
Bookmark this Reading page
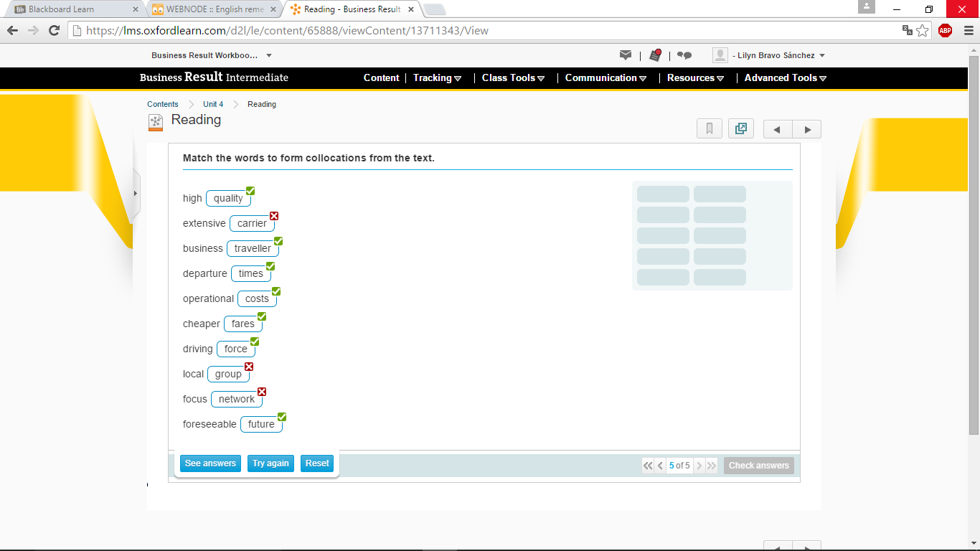pyautogui.click(x=709, y=129)
